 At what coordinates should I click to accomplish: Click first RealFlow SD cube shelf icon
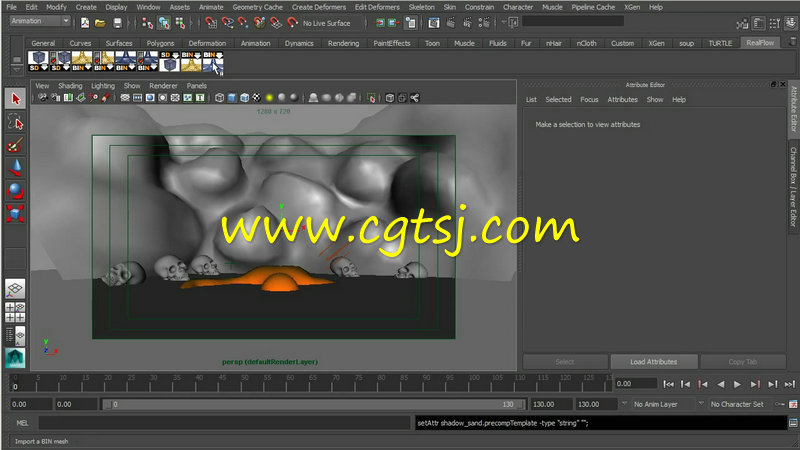tap(38, 61)
